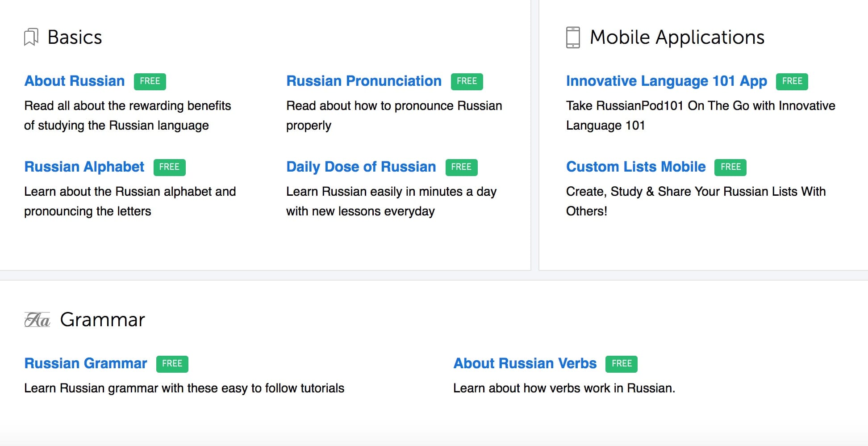868x446 pixels.
Task: Open the About Russian link
Action: click(75, 81)
